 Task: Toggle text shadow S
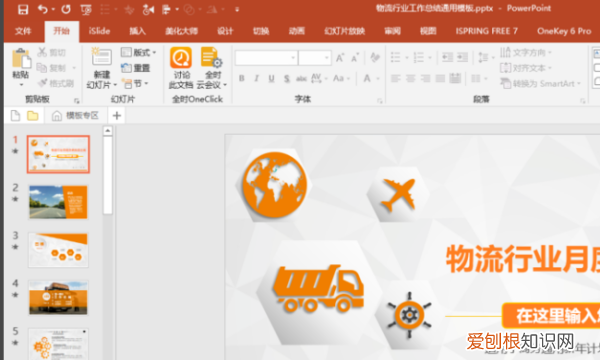(287, 79)
